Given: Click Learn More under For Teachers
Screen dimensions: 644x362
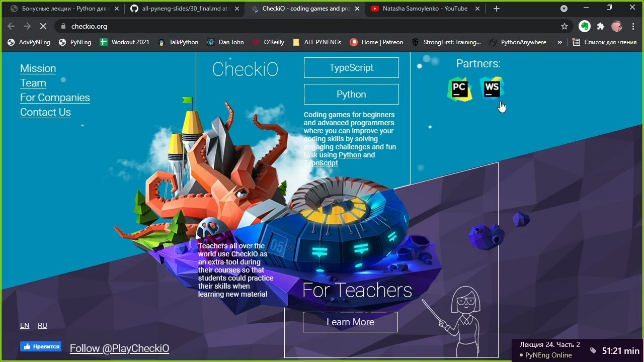Looking at the screenshot, I should click(350, 322).
